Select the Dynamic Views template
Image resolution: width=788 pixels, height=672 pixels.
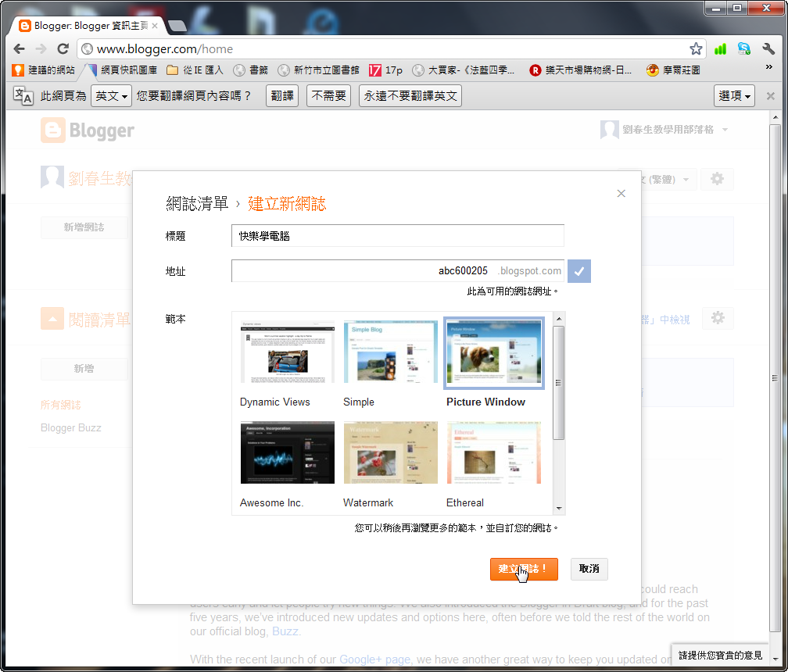pyautogui.click(x=287, y=363)
